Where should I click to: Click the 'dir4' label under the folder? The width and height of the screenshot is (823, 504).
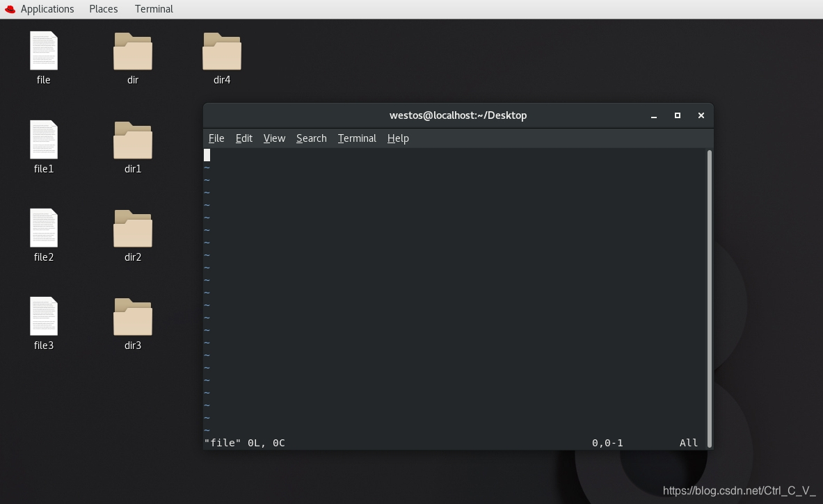tap(222, 80)
